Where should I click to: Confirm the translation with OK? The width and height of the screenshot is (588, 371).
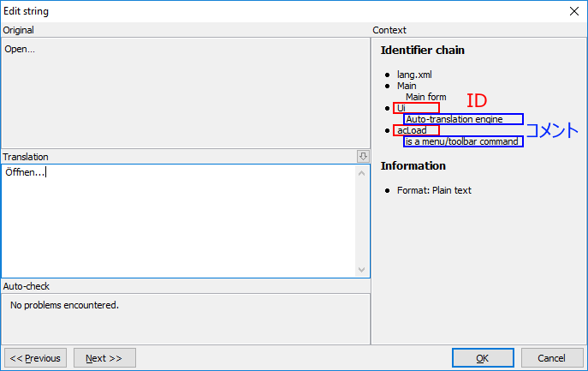coord(483,358)
